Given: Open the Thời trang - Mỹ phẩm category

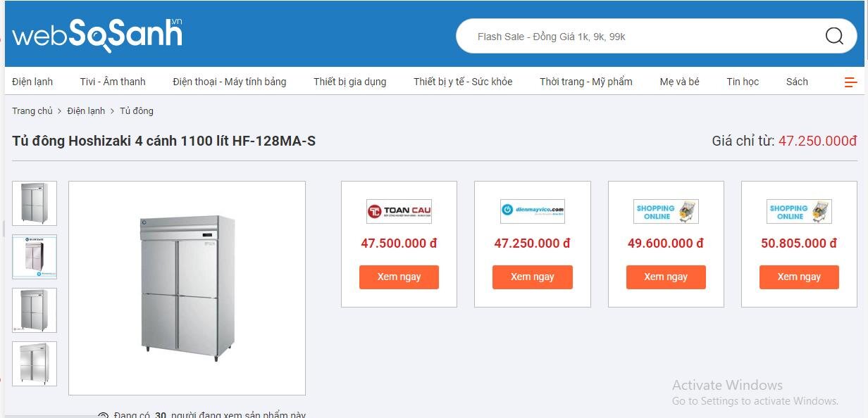Looking at the screenshot, I should tap(585, 82).
